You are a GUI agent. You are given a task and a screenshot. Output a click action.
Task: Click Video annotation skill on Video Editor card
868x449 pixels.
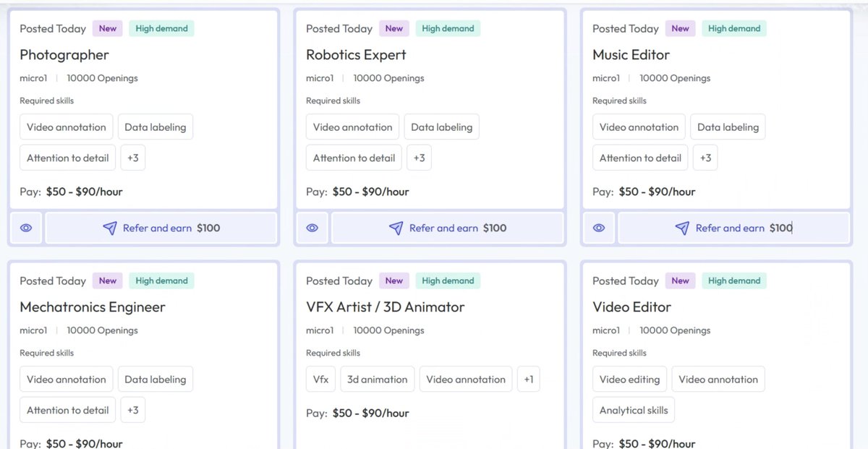718,379
